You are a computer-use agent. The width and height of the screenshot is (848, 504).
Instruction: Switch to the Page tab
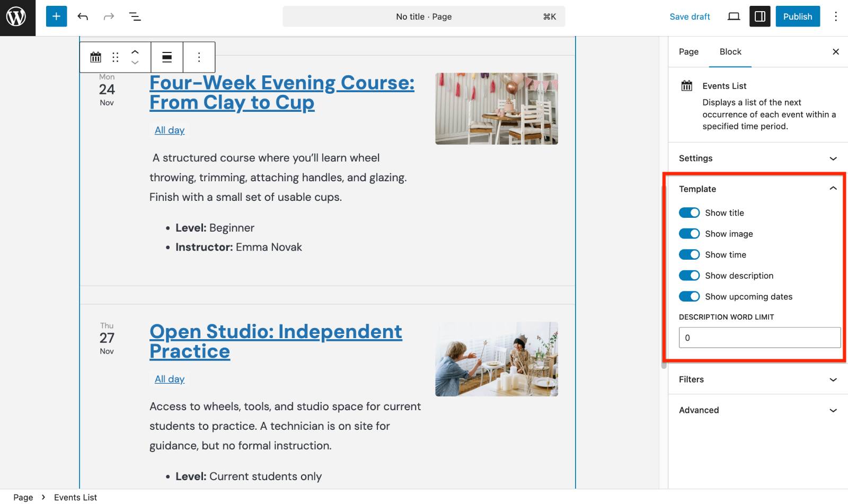pos(688,52)
